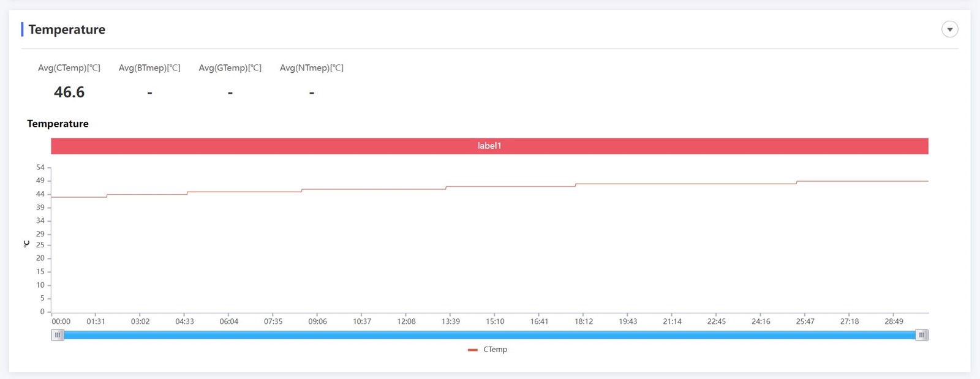This screenshot has height=379, width=980.
Task: Select the Avg(NTmep)[℃] metric label
Action: coord(311,68)
